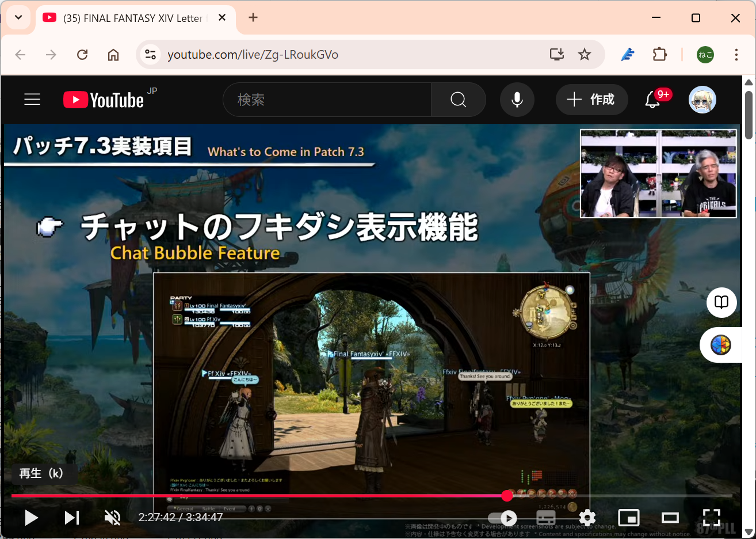Toggle subtitles with the captions button

[x=545, y=518]
